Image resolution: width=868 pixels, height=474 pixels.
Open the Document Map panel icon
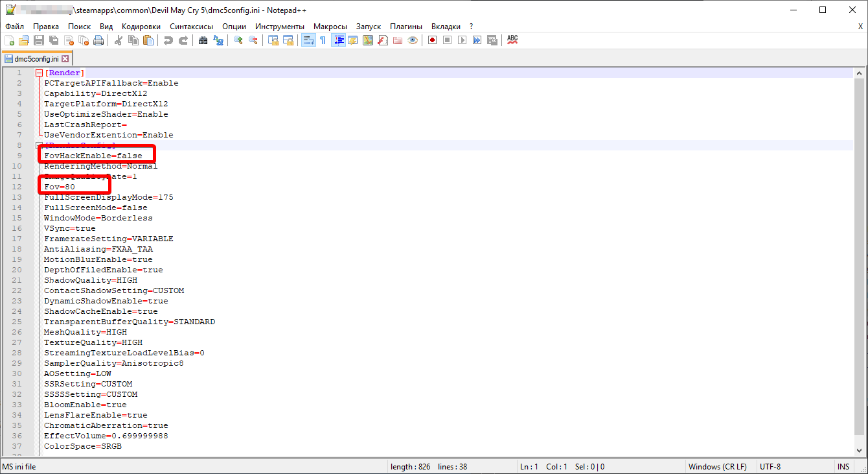[x=368, y=40]
